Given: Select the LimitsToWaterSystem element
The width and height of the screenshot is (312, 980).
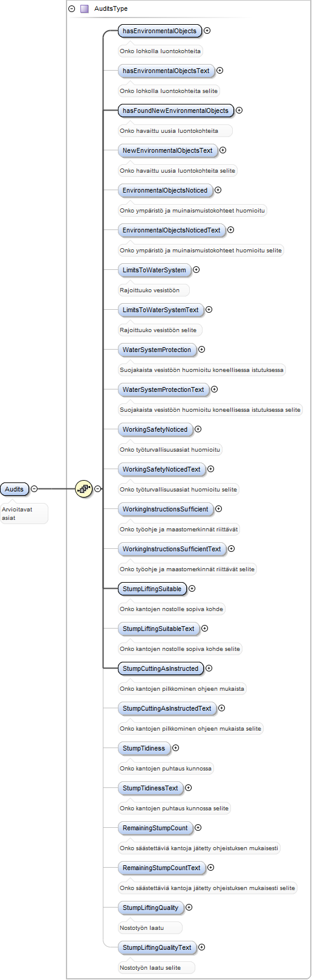Looking at the screenshot, I should click(154, 270).
